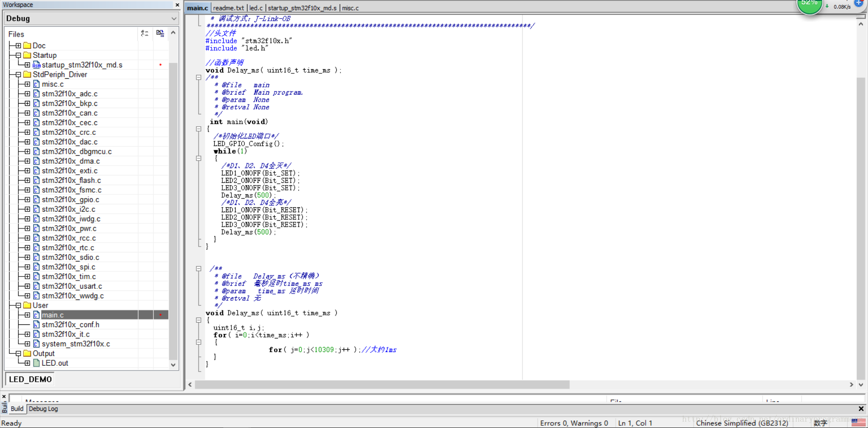Screen dimensions: 868x428
Task: Open the misc.c editor tab
Action: click(x=350, y=8)
